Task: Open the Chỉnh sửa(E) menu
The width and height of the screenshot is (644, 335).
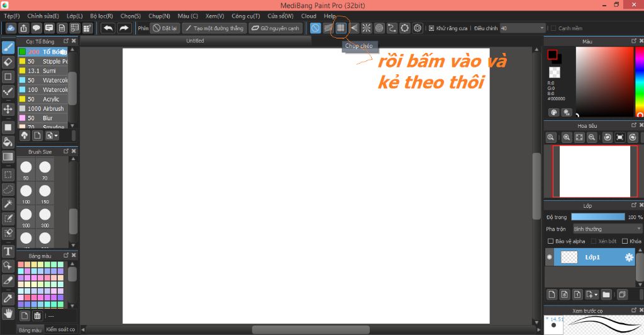Action: [43, 16]
